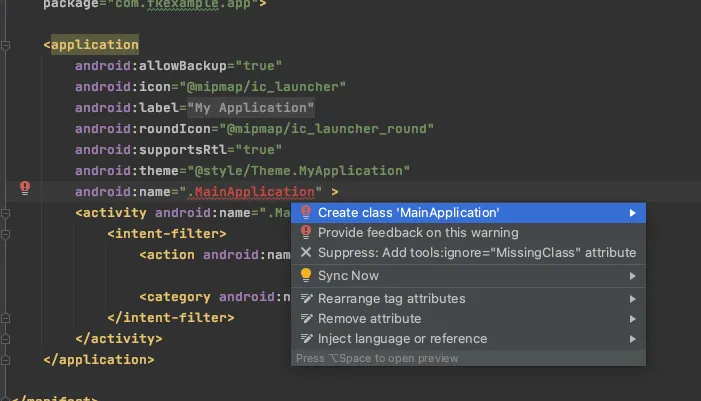The width and height of the screenshot is (701, 401).
Task: Click red bulb icon beside Provide feedback
Action: point(306,232)
